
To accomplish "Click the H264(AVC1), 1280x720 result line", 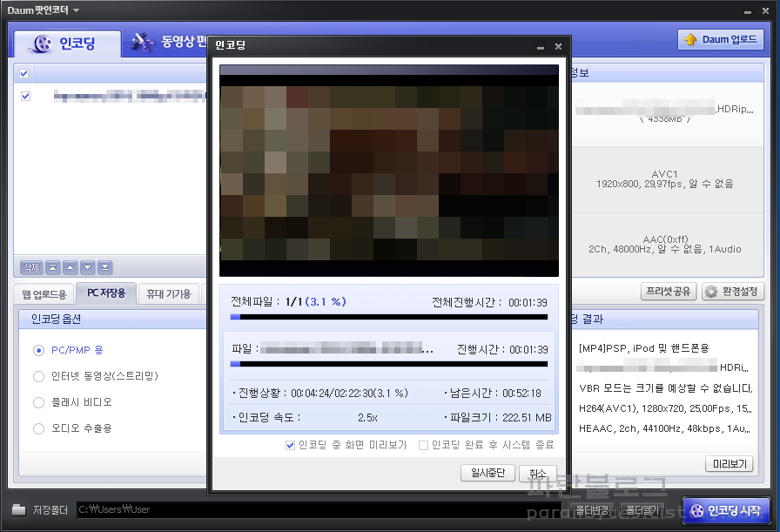I will tap(665, 408).
